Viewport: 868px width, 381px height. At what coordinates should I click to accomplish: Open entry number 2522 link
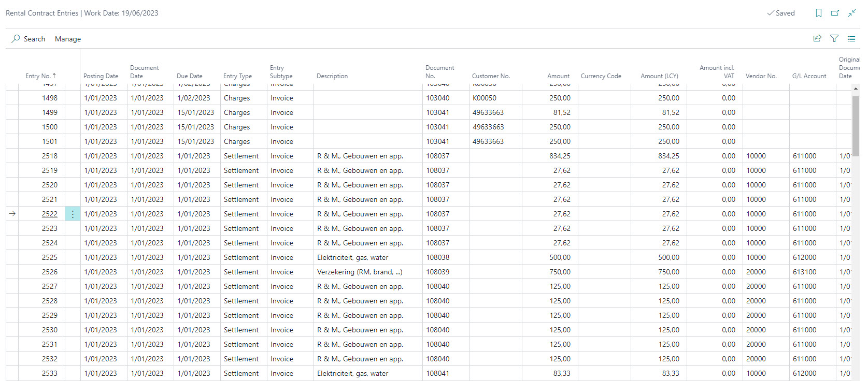(50, 214)
